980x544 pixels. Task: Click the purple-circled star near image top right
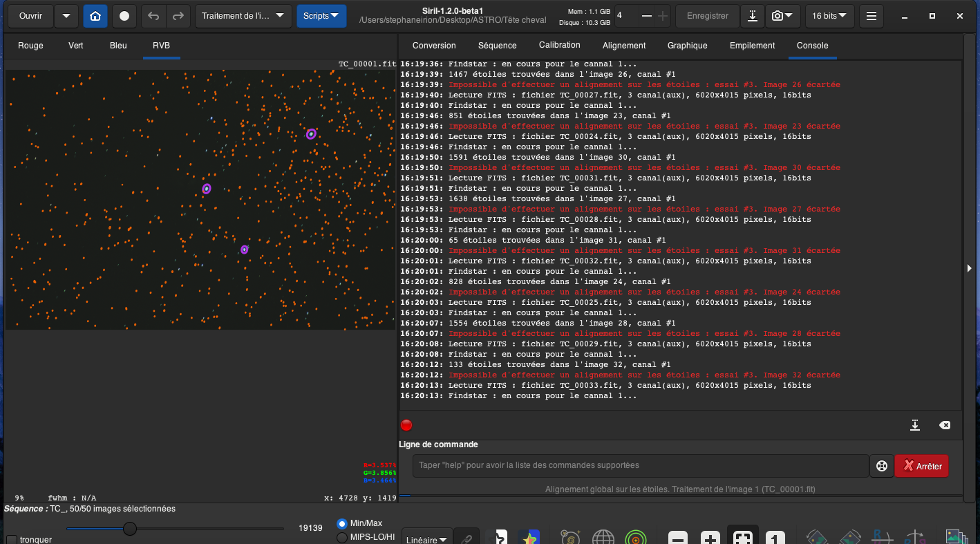311,134
